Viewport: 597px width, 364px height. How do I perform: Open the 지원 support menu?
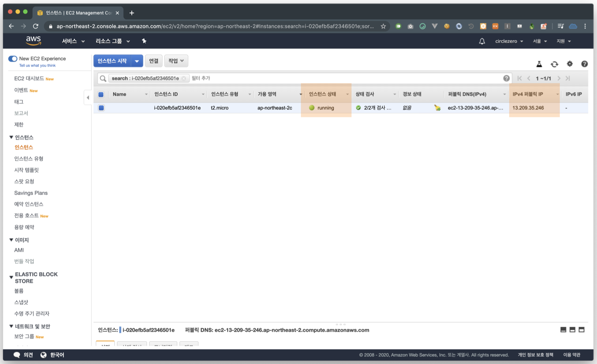(563, 41)
